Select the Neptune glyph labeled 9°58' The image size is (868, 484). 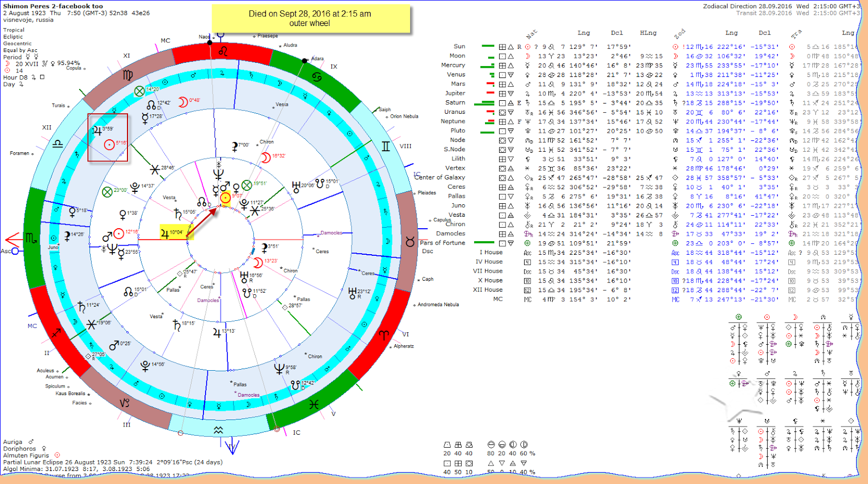point(279,369)
